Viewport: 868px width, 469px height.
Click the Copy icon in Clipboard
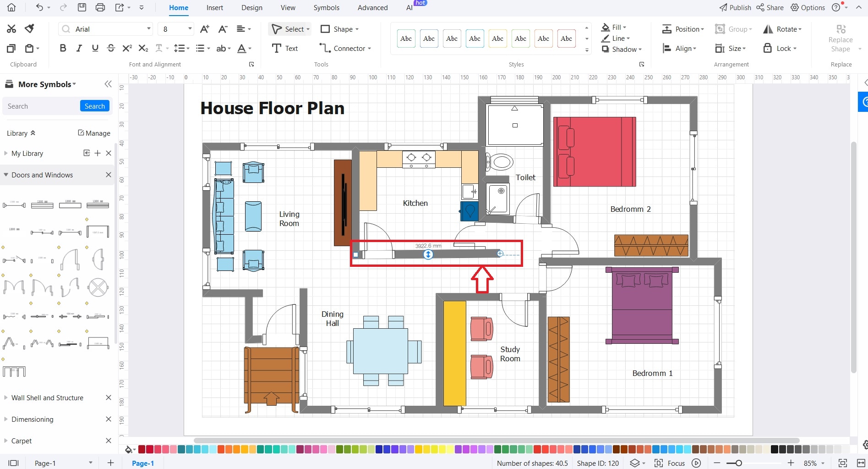pos(11,48)
